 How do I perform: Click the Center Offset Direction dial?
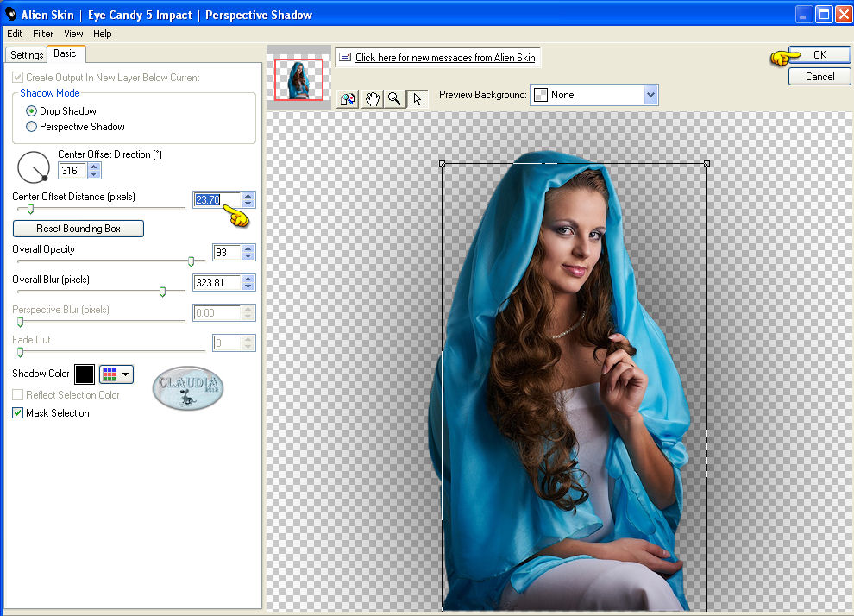[34, 167]
